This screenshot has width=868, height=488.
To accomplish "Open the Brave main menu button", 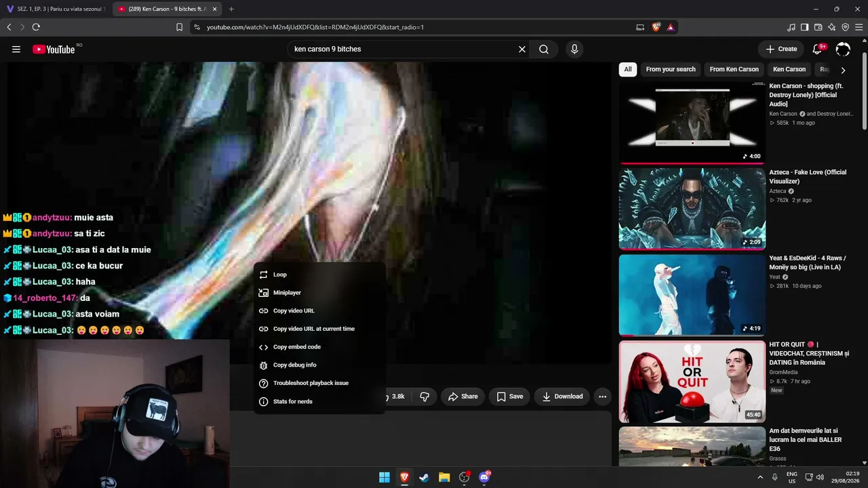I will pos(859,27).
